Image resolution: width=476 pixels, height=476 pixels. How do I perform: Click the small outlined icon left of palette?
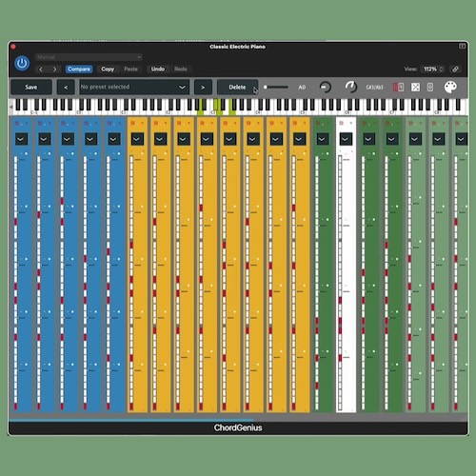tap(430, 87)
